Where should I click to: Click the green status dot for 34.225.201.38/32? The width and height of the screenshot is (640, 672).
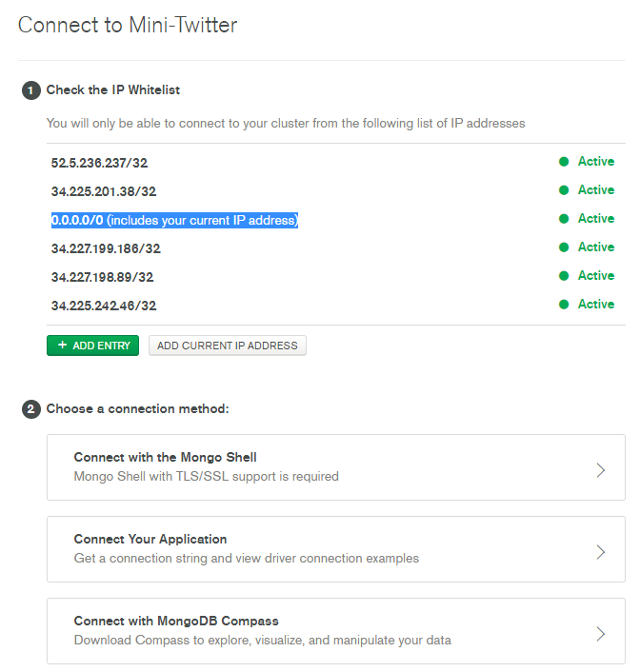tap(564, 190)
